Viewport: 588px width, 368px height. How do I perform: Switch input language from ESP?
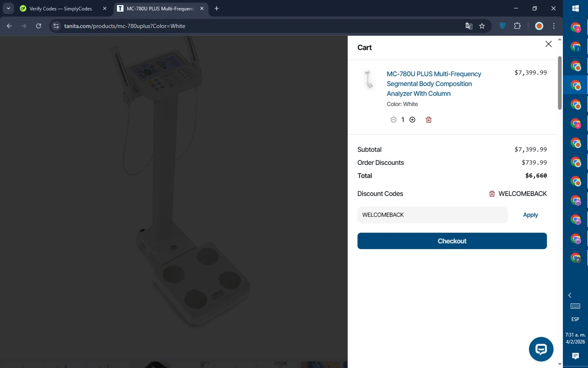click(x=575, y=319)
